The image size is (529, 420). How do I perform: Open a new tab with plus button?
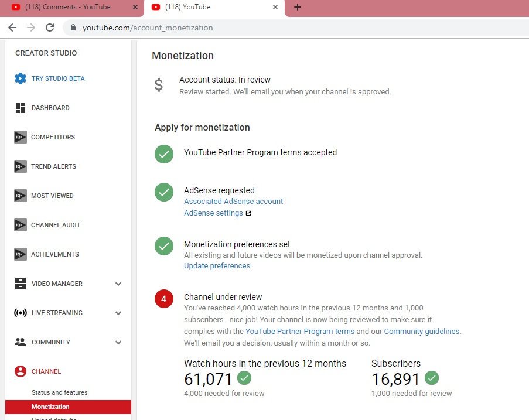point(297,7)
